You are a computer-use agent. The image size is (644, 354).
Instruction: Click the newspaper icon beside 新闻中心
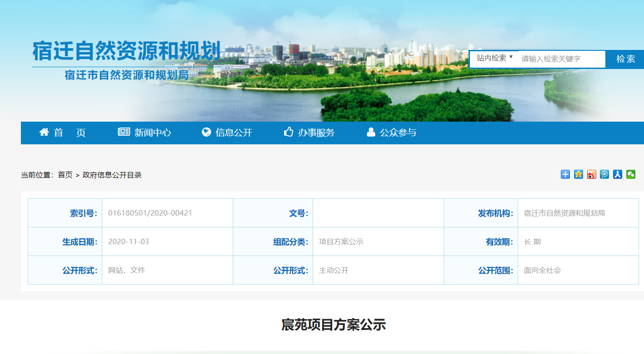pos(124,132)
